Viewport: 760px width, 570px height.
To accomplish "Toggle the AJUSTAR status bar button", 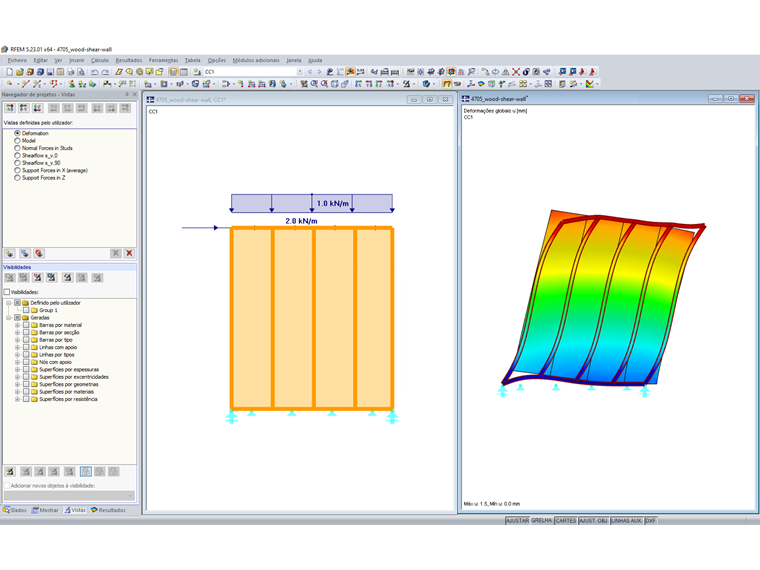I will [517, 521].
